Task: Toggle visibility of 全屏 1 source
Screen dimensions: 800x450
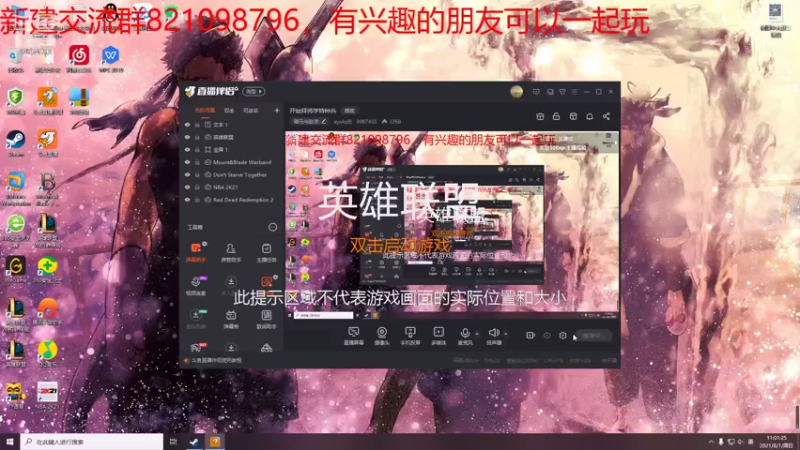Action: [187, 149]
